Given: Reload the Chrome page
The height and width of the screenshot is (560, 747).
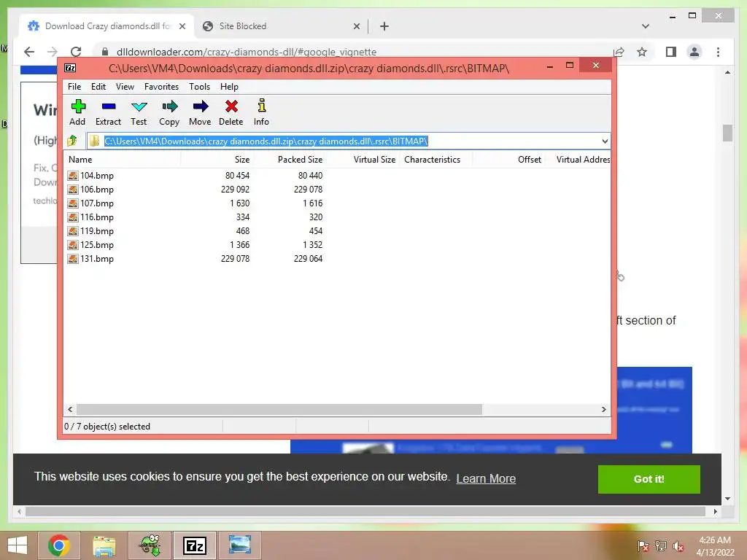Looking at the screenshot, I should [76, 52].
